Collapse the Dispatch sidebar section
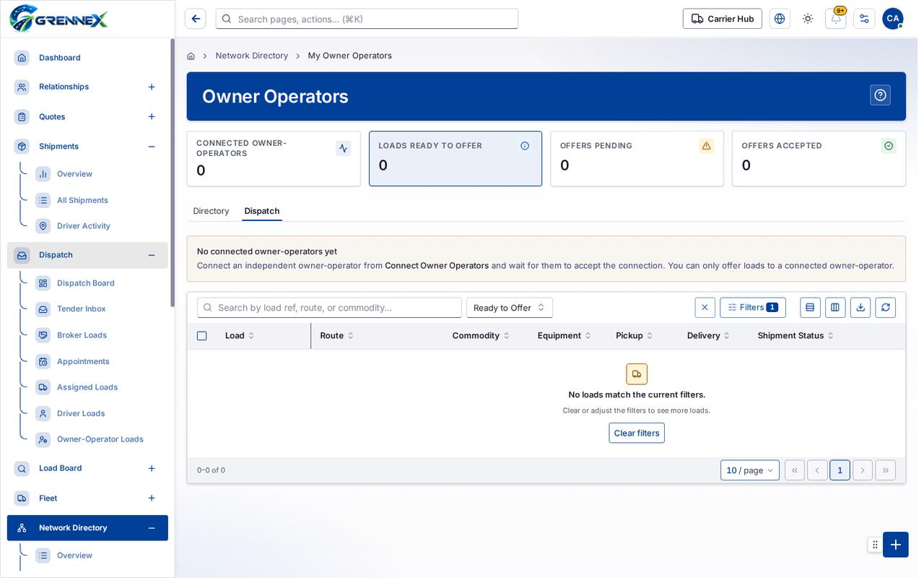 click(x=152, y=255)
